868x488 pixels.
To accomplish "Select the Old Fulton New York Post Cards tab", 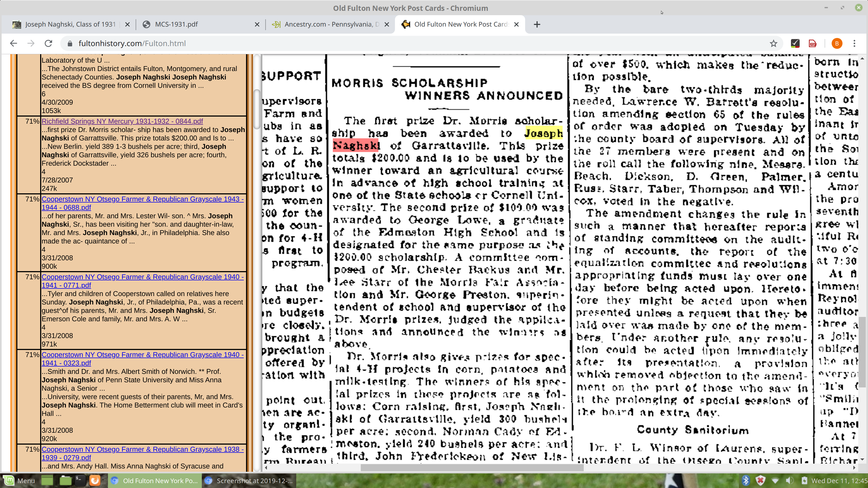I will 460,24.
